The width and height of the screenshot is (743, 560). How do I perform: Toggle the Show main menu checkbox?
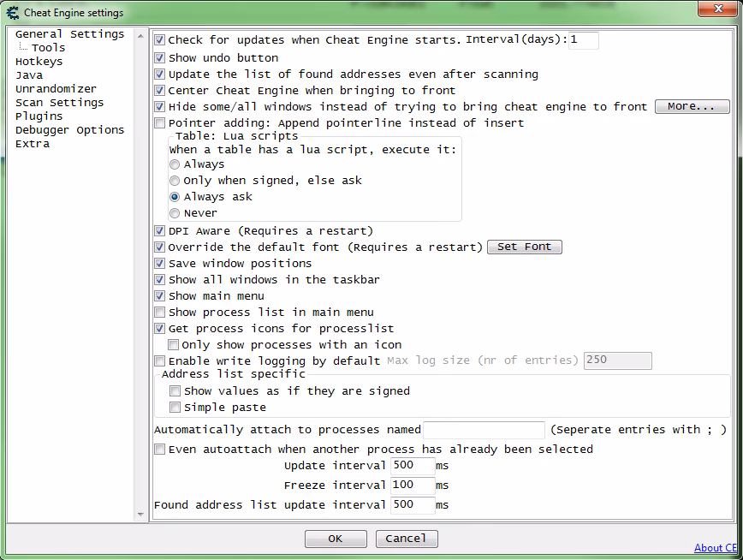click(x=160, y=296)
